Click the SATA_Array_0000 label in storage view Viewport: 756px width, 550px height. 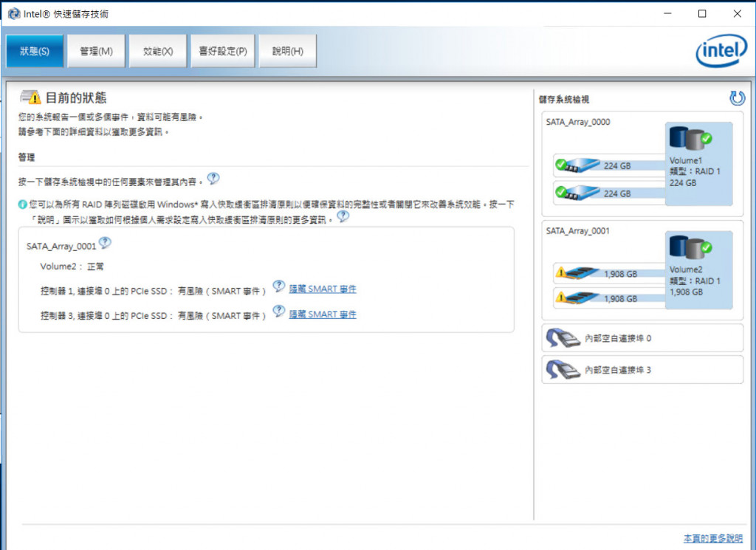pyautogui.click(x=577, y=122)
